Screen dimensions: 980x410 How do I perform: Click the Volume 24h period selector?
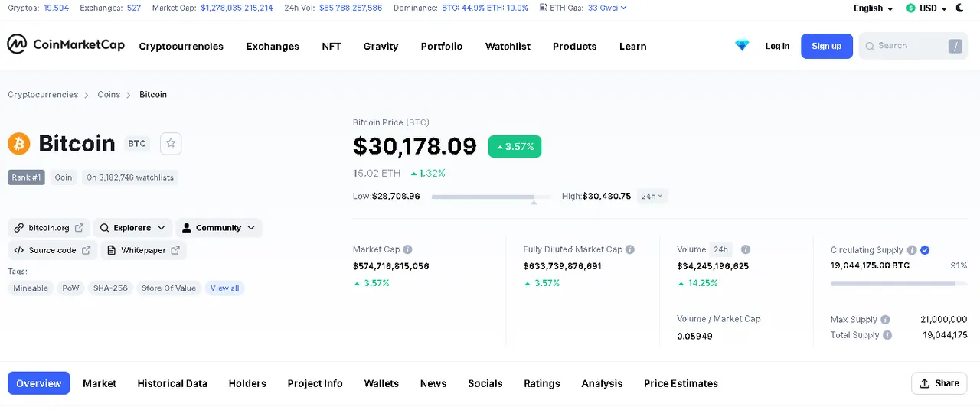tap(720, 249)
